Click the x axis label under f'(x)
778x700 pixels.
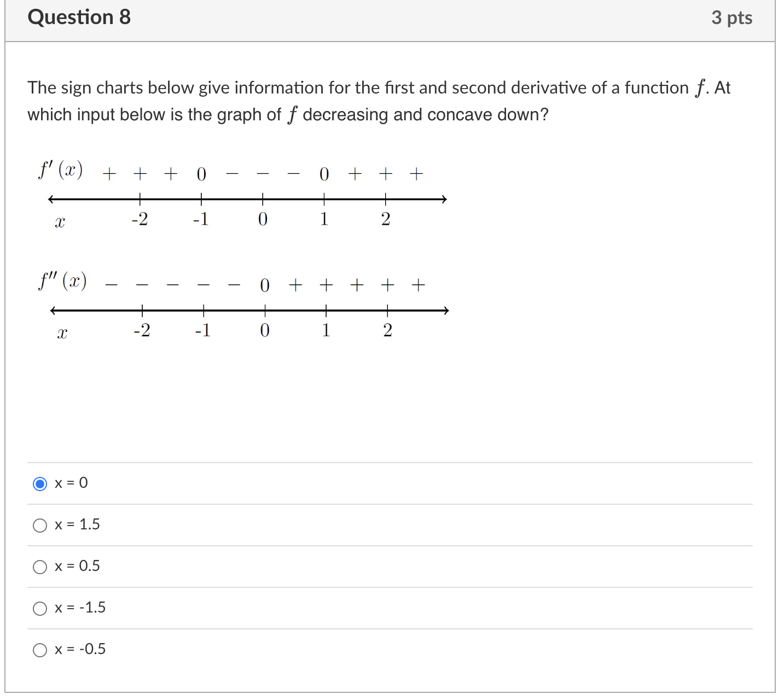pyautogui.click(x=60, y=223)
